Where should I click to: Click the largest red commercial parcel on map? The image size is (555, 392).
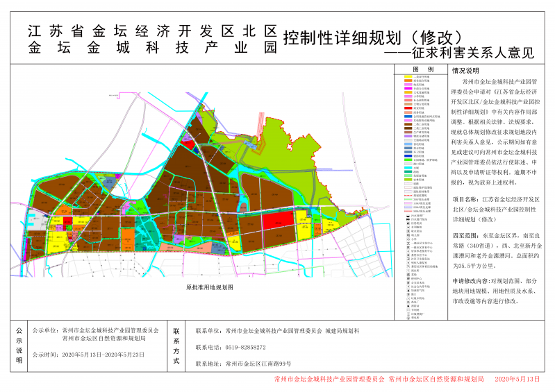(x=279, y=220)
